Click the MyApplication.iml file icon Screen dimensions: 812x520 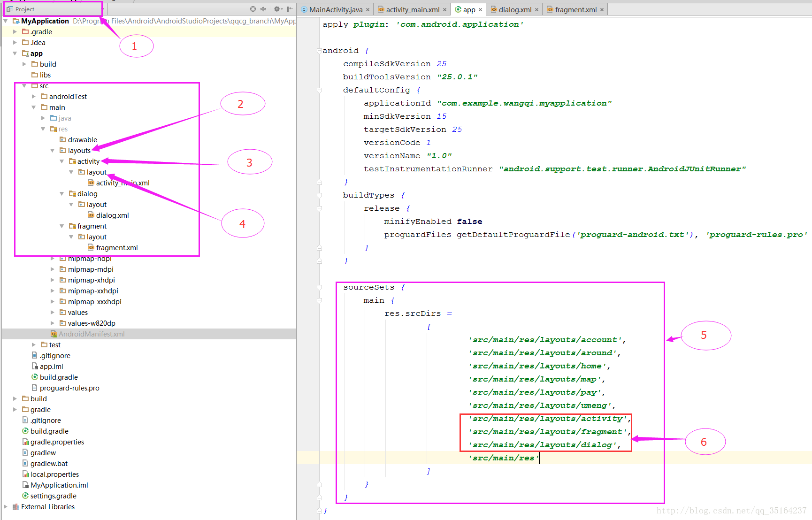(25, 485)
